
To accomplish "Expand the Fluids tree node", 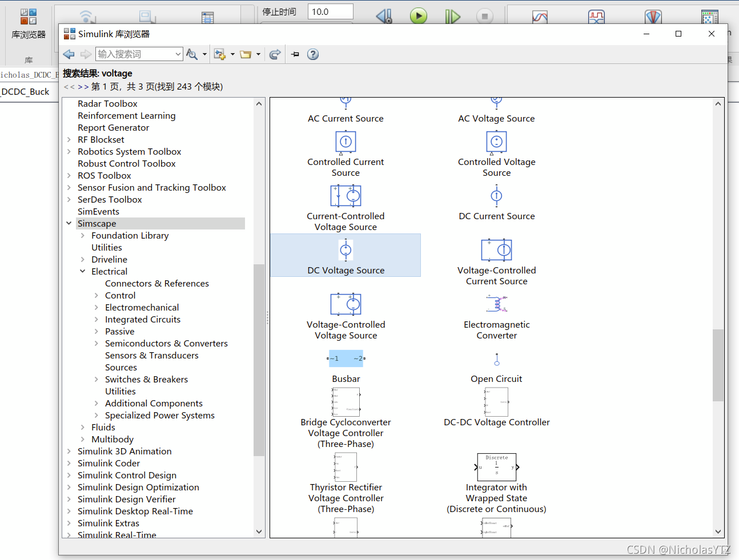I will [x=83, y=427].
